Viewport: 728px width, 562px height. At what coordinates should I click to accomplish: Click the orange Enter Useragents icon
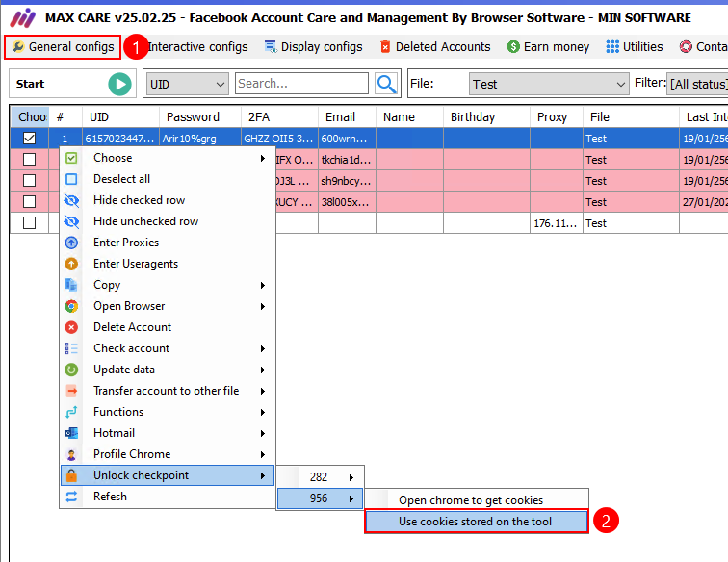click(x=71, y=264)
